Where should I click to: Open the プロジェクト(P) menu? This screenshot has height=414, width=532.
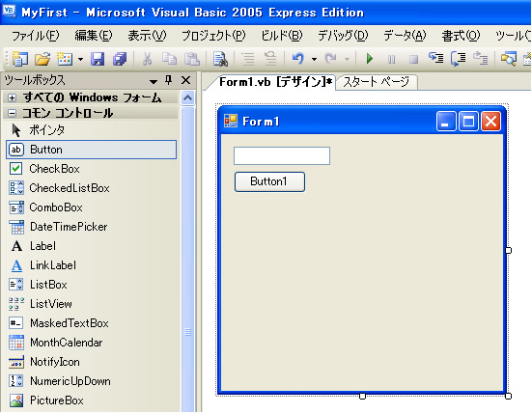(213, 36)
